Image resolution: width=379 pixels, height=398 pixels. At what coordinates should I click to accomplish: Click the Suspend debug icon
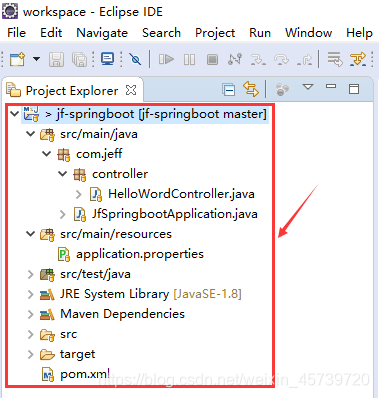pyautogui.click(x=189, y=60)
